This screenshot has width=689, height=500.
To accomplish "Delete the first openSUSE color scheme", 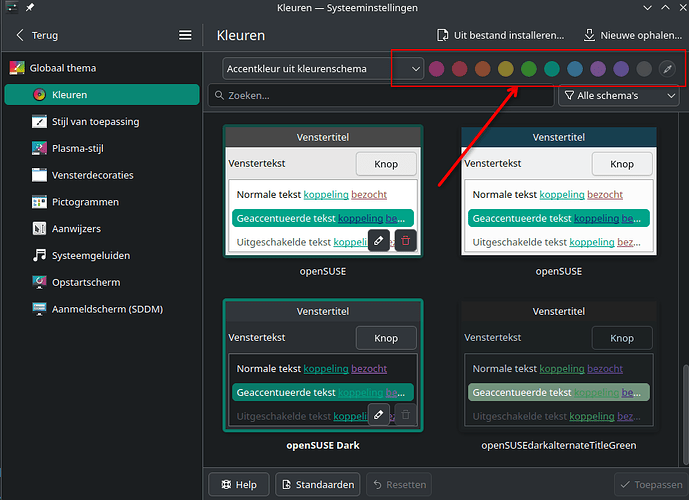I will tap(406, 240).
